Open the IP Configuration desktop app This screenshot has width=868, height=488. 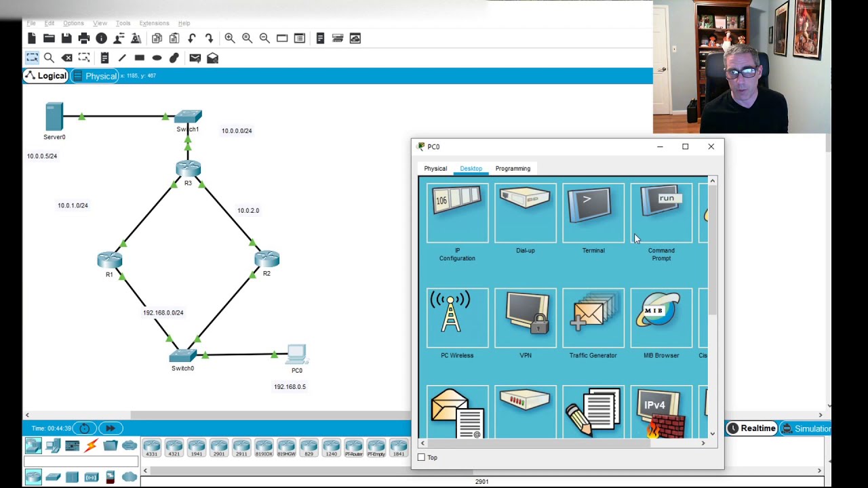(x=457, y=213)
